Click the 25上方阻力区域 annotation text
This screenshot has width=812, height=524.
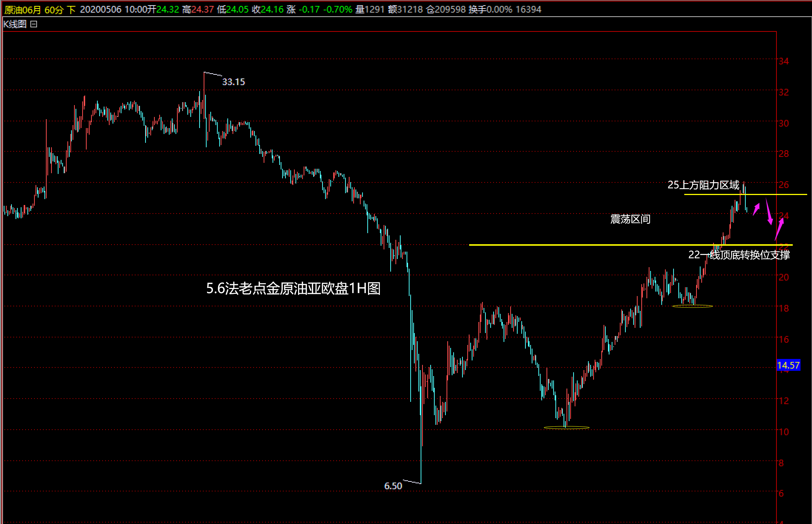point(703,185)
